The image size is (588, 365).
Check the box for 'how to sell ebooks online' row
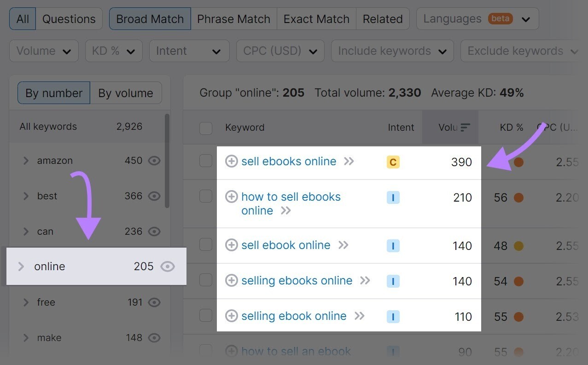(x=206, y=196)
